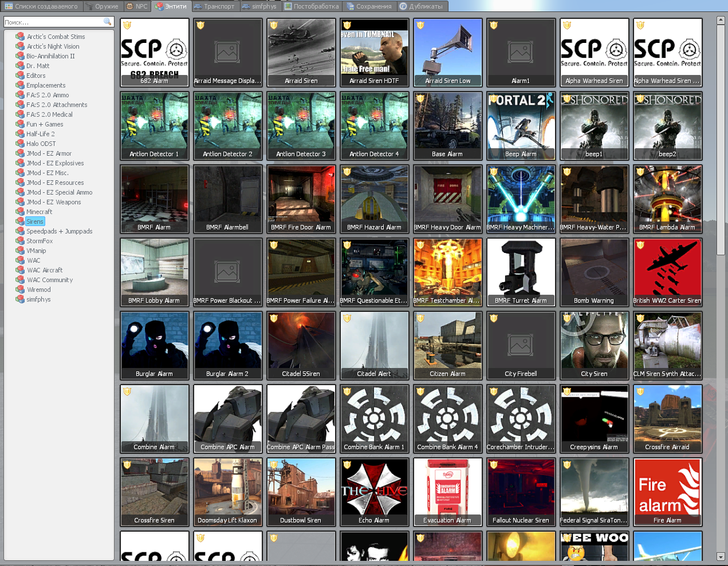This screenshot has width=728, height=566.
Task: Open the simfphys sidebar category
Action: pyautogui.click(x=38, y=299)
